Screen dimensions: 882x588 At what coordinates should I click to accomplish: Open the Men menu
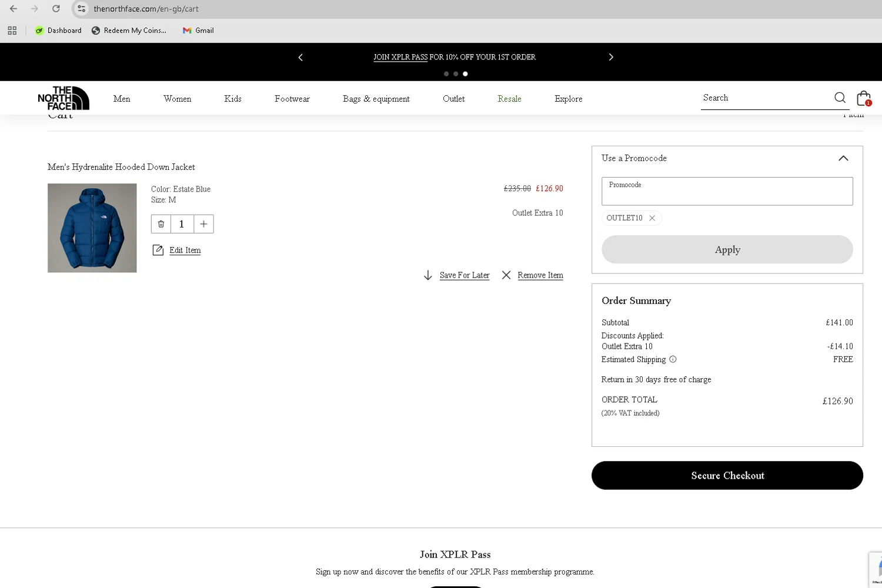[122, 99]
